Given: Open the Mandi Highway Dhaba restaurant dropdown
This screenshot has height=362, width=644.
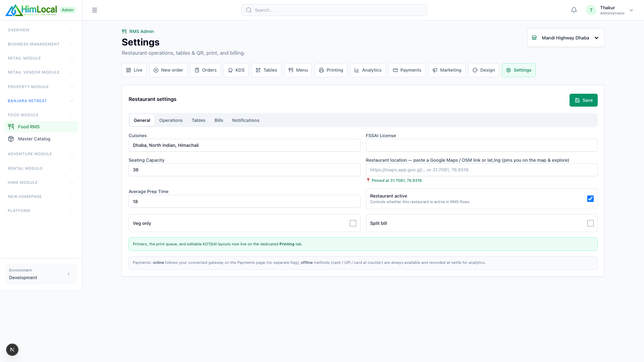Looking at the screenshot, I should pyautogui.click(x=566, y=38).
